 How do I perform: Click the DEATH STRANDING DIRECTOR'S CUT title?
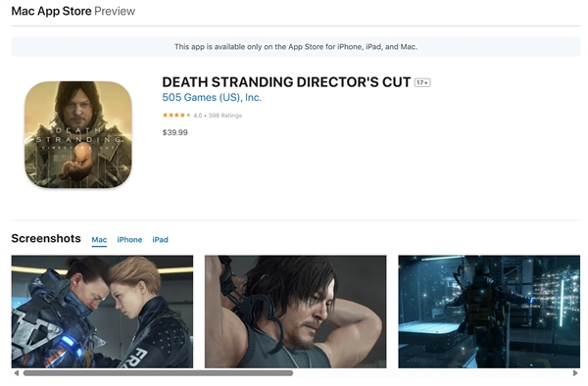click(x=286, y=82)
